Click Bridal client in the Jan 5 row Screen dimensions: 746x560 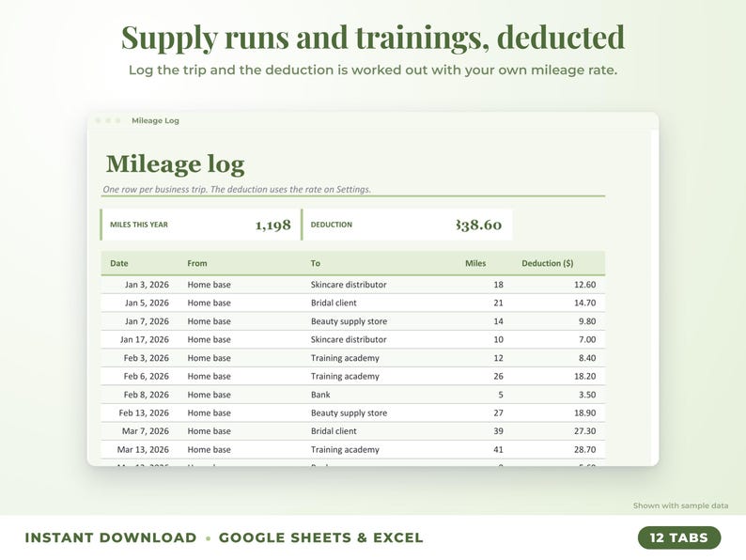334,303
